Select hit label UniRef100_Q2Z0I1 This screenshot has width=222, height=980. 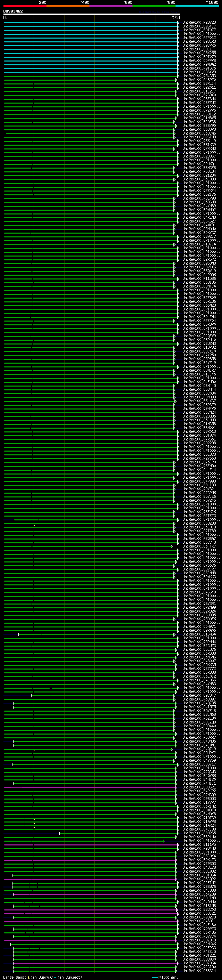click(x=199, y=88)
